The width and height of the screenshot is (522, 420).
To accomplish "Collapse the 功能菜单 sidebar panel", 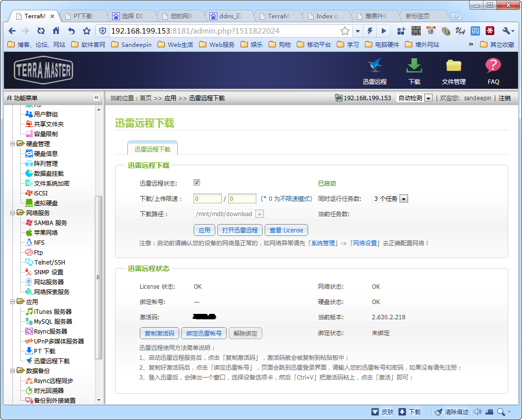I will click(96, 98).
